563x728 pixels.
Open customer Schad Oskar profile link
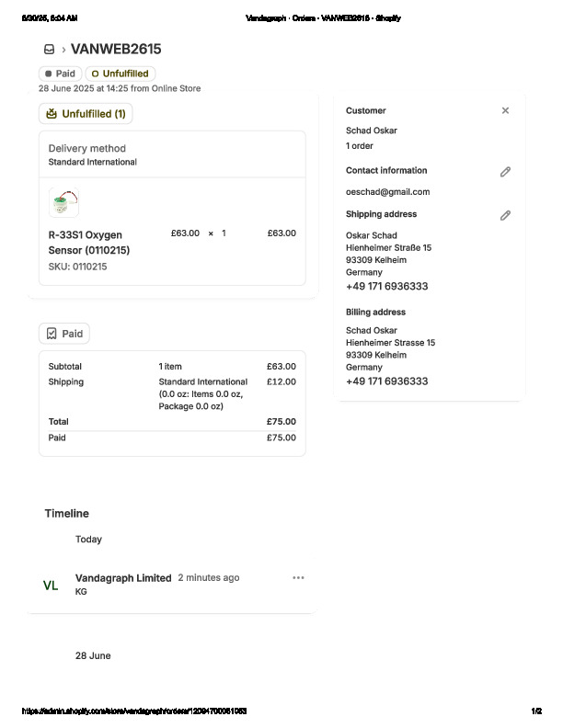tap(372, 131)
